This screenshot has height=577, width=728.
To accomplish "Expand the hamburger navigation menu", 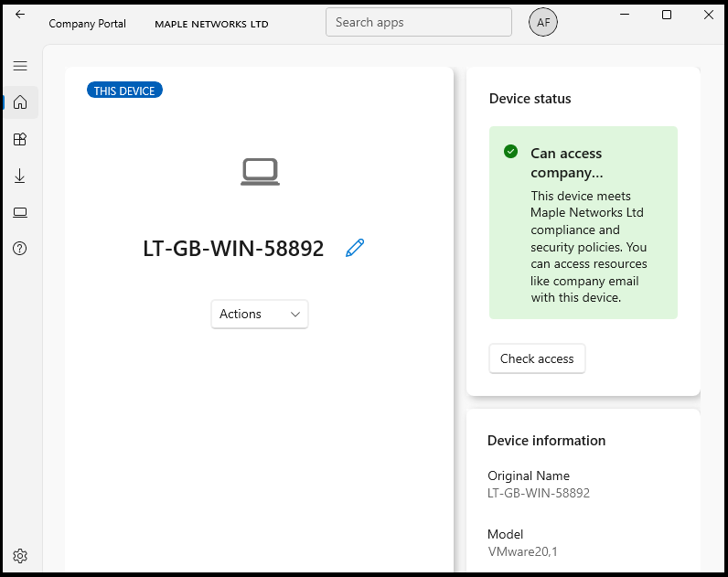I will click(x=20, y=66).
